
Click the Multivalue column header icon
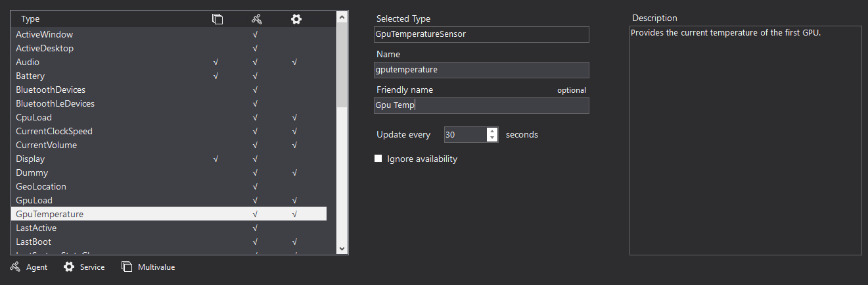(x=217, y=19)
